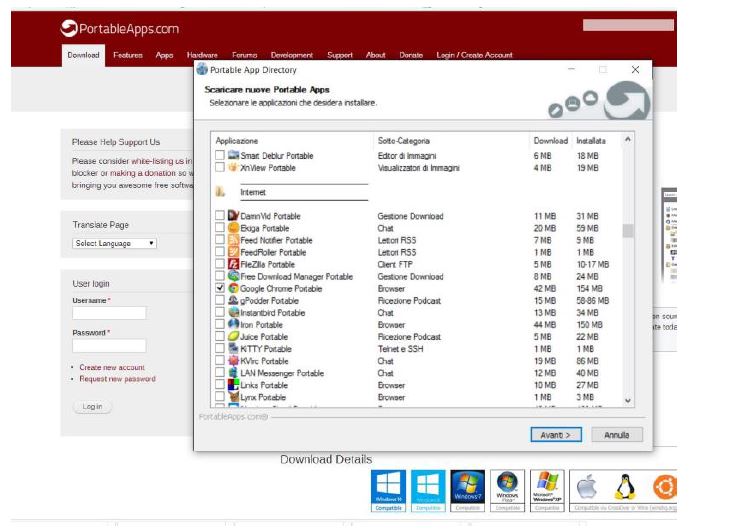Click the scroll down arrow in app list
732x532 pixels.
pos(628,400)
